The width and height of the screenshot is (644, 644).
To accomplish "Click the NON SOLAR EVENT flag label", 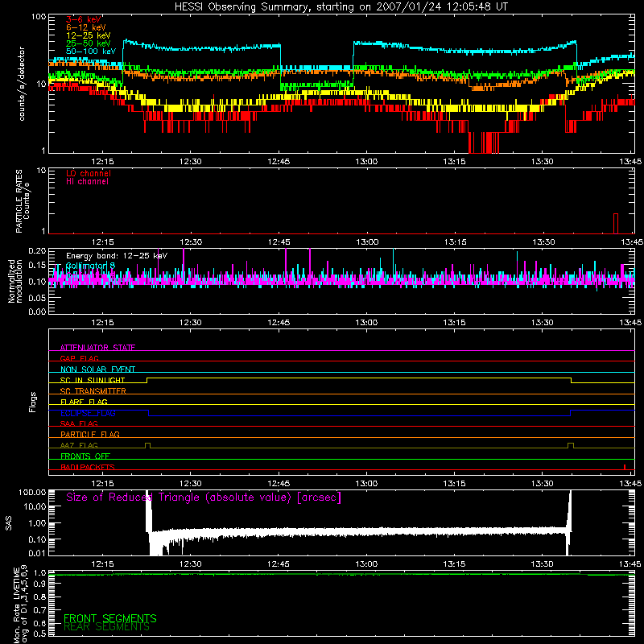I will [x=97, y=369].
